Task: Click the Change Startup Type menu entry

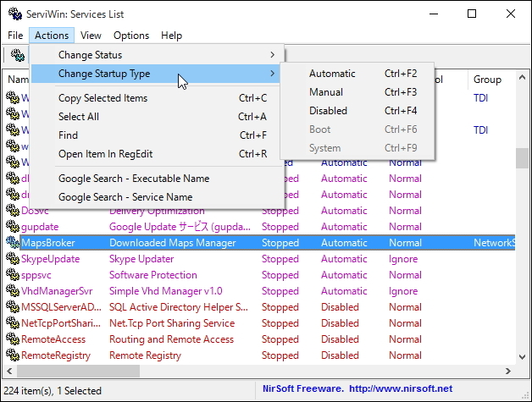Action: coord(157,74)
